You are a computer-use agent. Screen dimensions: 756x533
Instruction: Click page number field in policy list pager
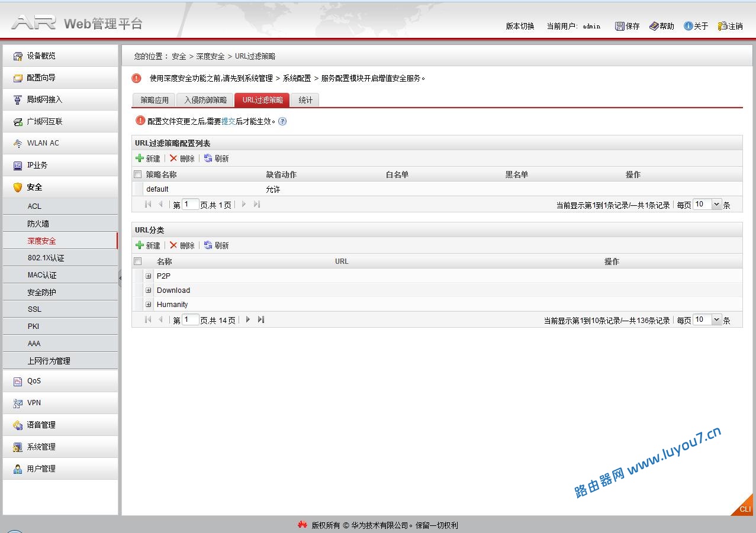[x=191, y=204]
